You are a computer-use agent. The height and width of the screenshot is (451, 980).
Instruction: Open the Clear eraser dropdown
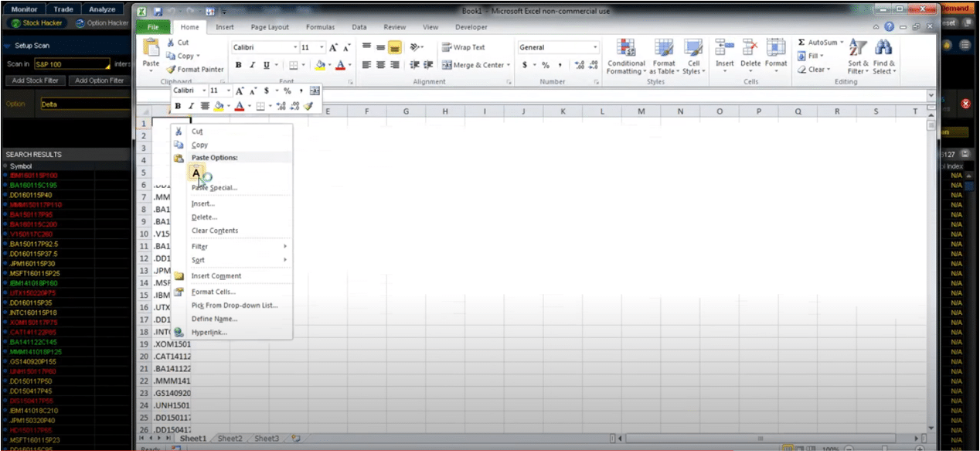coord(813,70)
